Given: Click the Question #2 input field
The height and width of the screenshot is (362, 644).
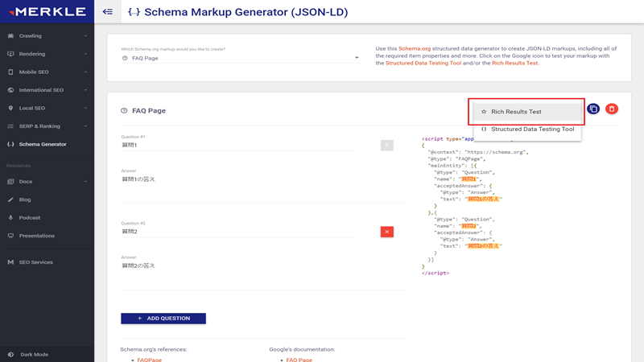Looking at the screenshot, I should [237, 232].
